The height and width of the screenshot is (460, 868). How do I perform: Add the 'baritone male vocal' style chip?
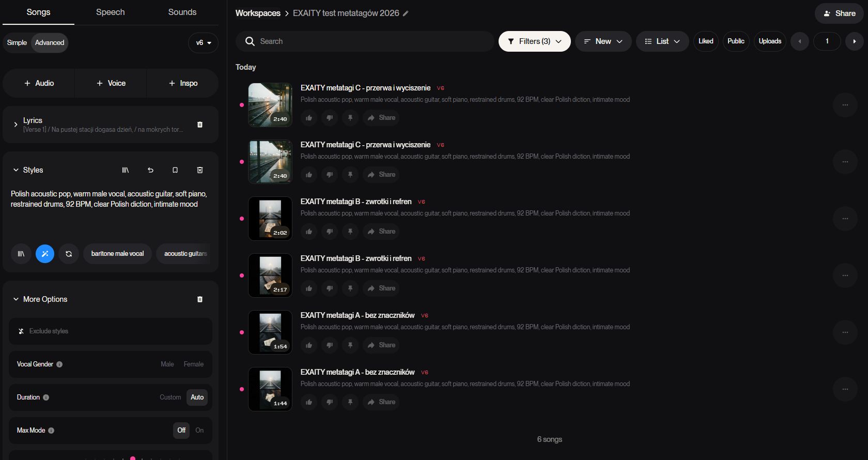click(x=118, y=254)
